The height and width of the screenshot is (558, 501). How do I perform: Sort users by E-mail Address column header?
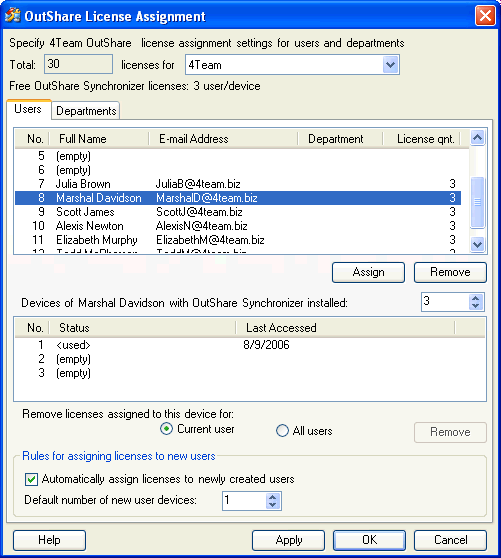[x=223, y=139]
